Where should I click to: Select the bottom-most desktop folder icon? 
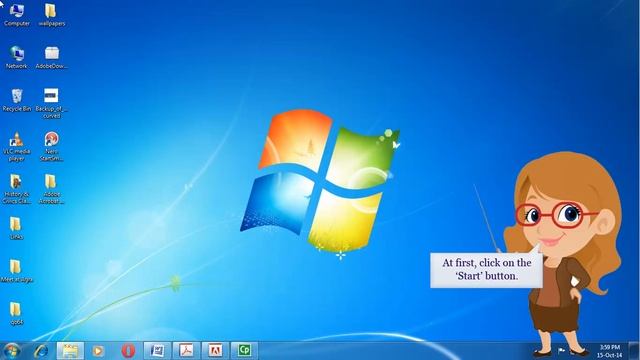(16, 313)
